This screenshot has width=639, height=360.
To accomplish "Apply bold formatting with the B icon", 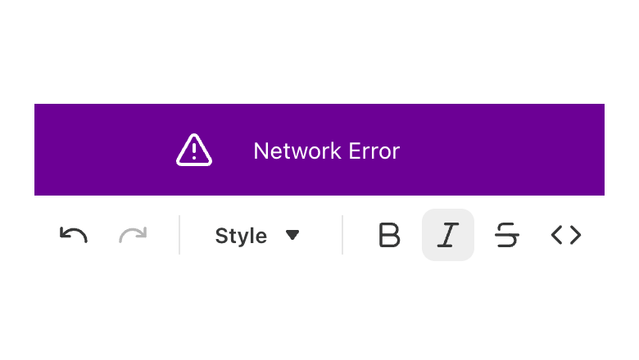I will point(389,235).
